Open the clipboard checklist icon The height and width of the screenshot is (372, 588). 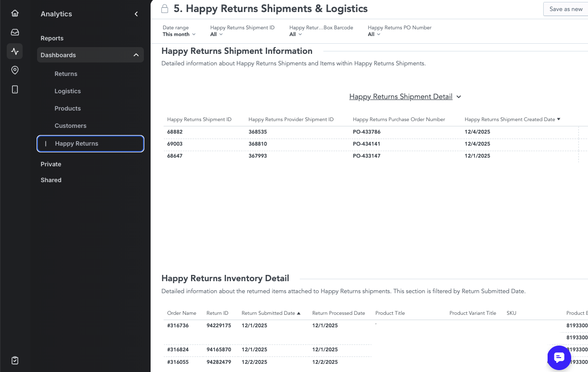[15, 360]
